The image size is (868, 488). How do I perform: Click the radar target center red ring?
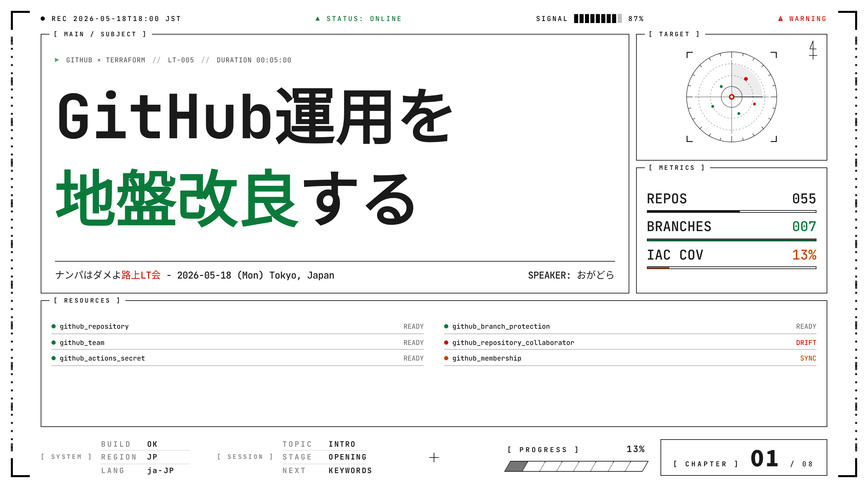click(x=732, y=97)
